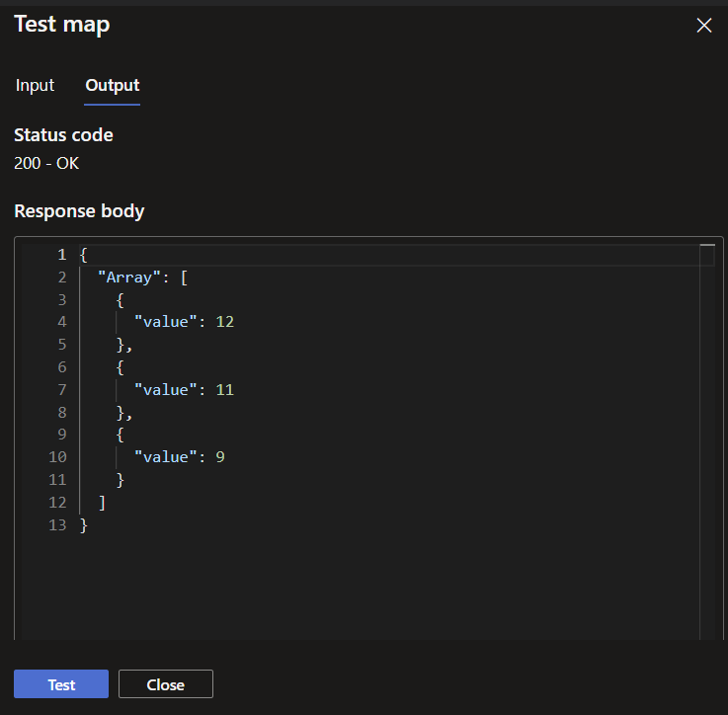Click line number 13 in the gutter
The height and width of the screenshot is (715, 728).
[57, 525]
